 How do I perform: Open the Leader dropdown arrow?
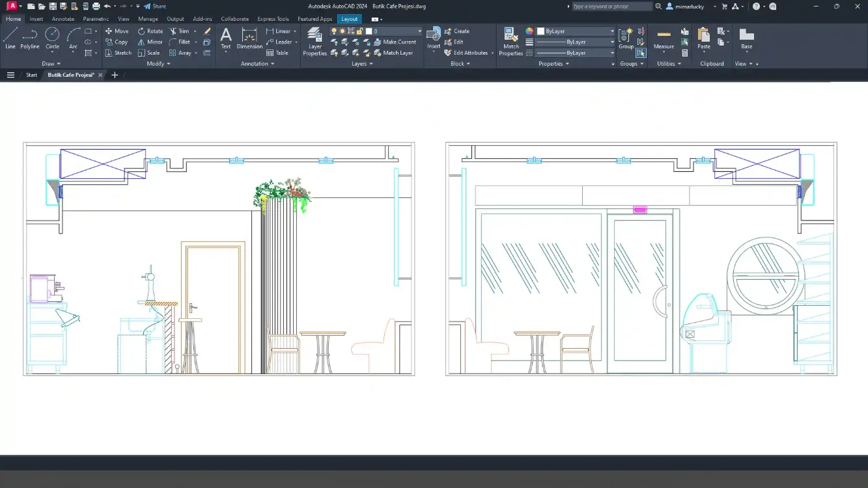[x=296, y=42]
